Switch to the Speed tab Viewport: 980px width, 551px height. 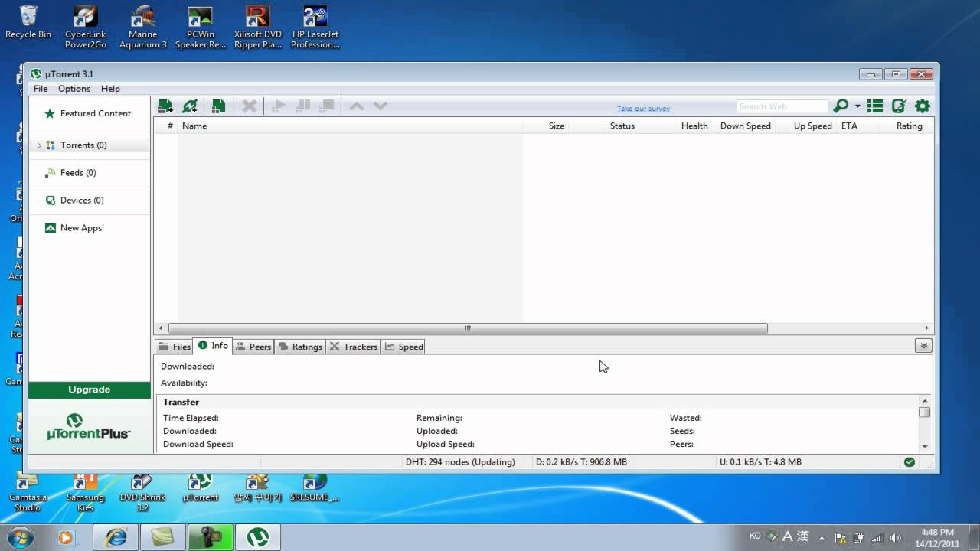pos(403,347)
